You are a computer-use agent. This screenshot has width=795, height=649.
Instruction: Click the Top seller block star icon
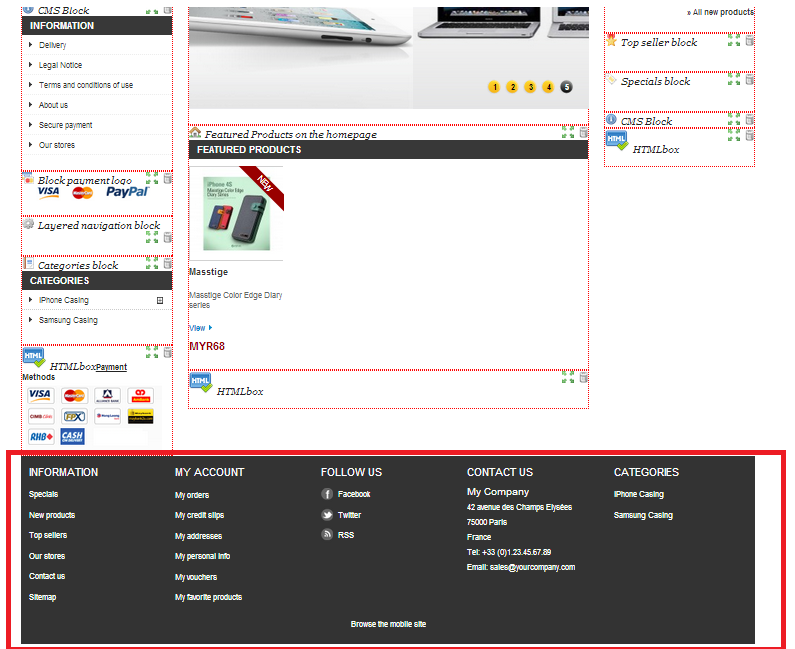[x=612, y=40]
